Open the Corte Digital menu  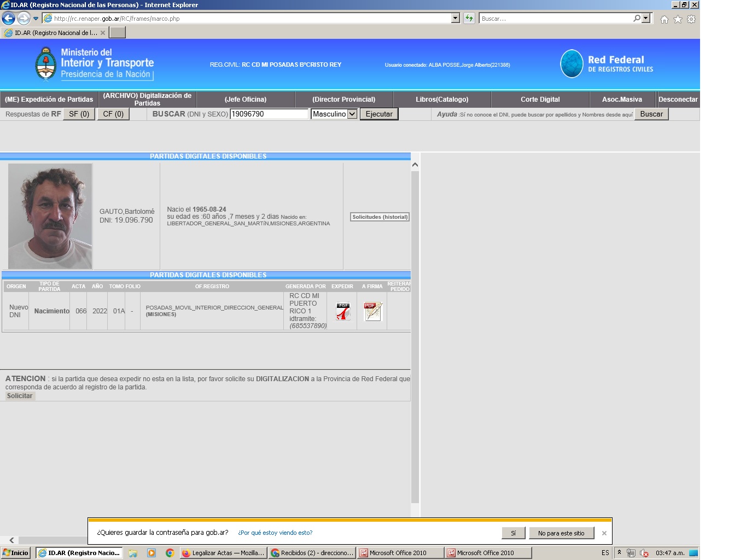[x=540, y=100]
